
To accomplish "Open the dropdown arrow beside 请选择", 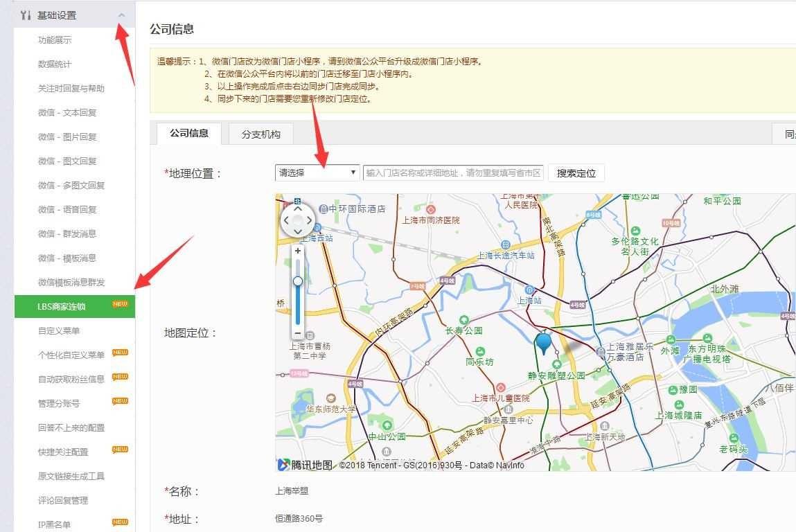I will pyautogui.click(x=353, y=173).
